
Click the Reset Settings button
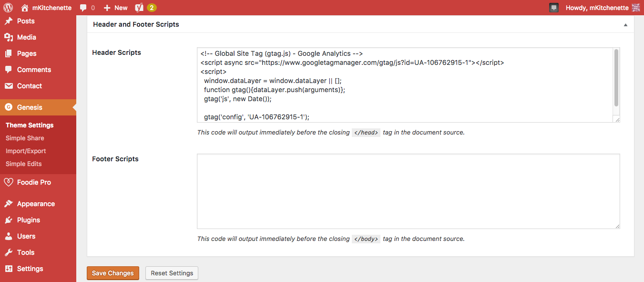(x=172, y=273)
